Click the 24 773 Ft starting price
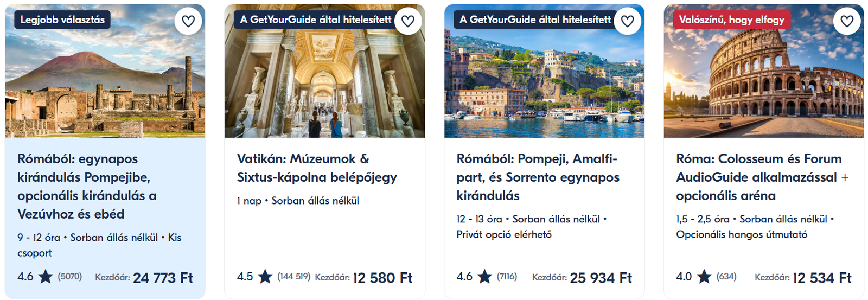This screenshot has height=300, width=868. pos(163,278)
